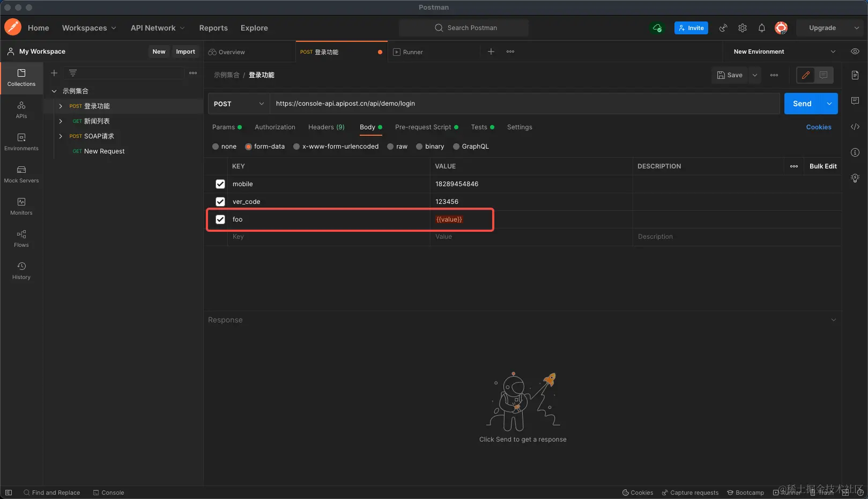Open the Save options dropdown arrow
868x499 pixels.
[755, 75]
